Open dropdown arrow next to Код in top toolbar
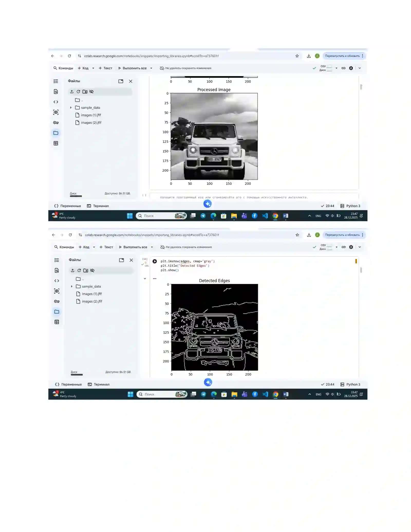411x532 pixels. 93,68
